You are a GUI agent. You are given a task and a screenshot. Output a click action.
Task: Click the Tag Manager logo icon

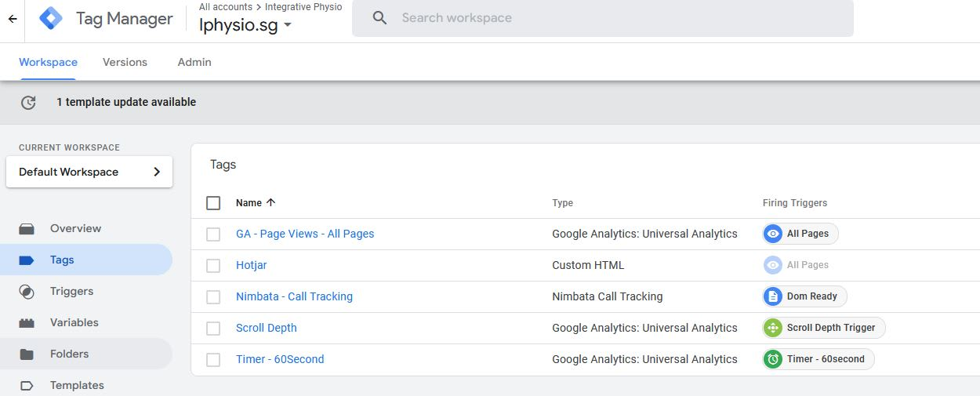coord(51,19)
